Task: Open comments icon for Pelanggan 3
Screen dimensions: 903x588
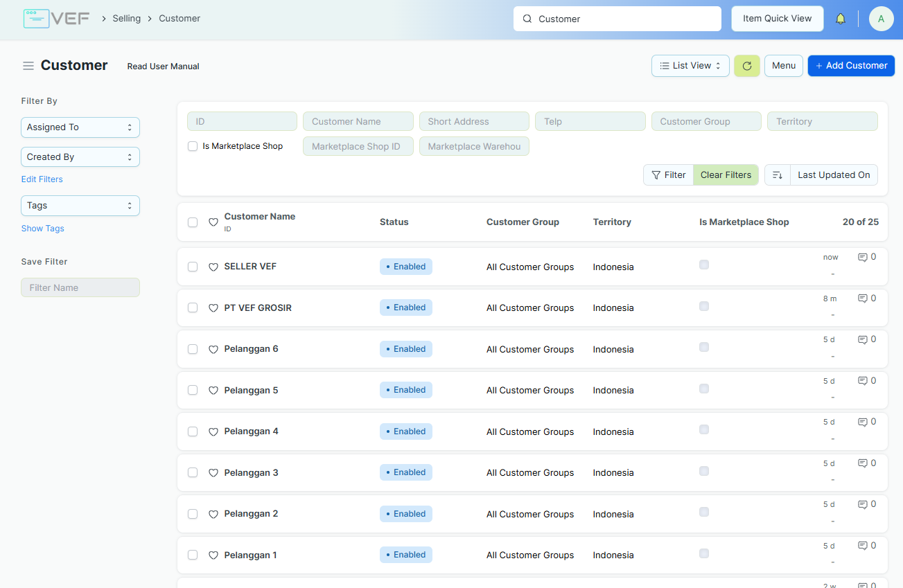Action: 863,463
